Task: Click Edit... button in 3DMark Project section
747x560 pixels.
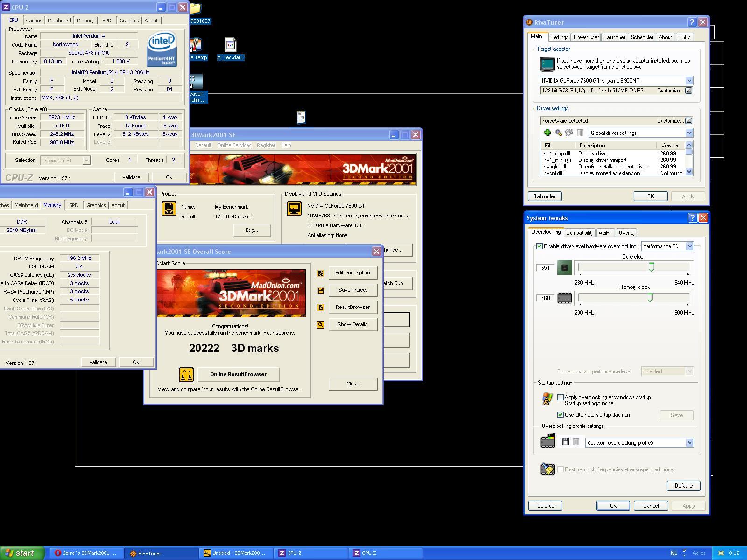Action: pyautogui.click(x=252, y=230)
